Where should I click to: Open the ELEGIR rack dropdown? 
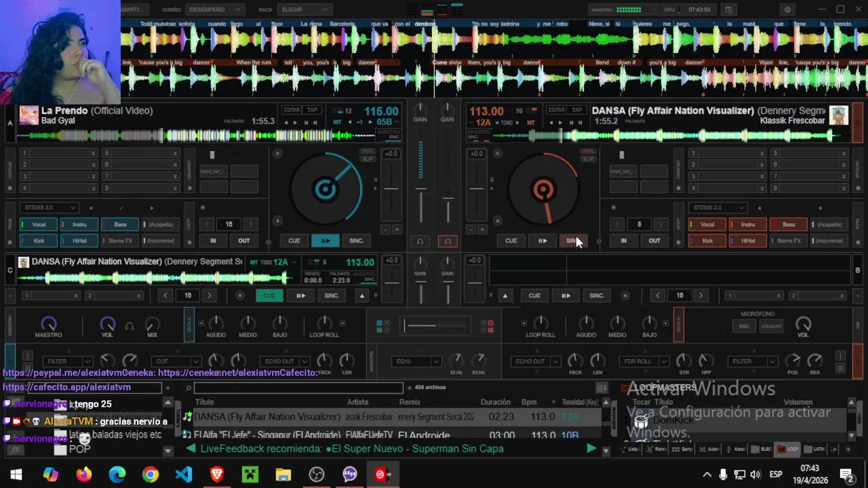coord(304,9)
